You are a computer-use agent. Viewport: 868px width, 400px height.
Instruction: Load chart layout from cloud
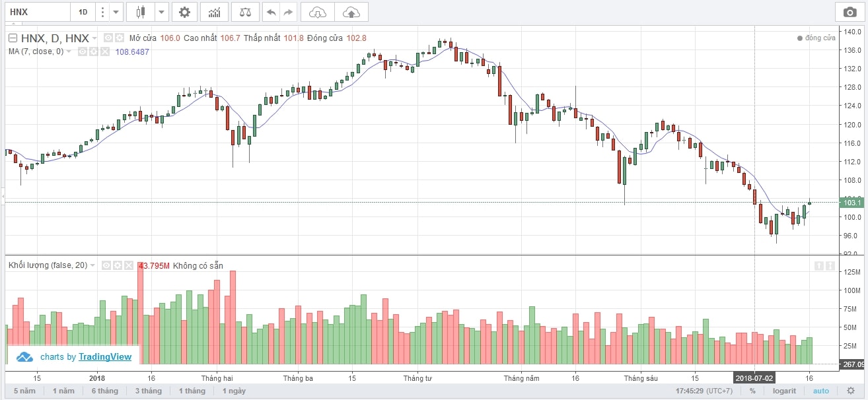(317, 12)
